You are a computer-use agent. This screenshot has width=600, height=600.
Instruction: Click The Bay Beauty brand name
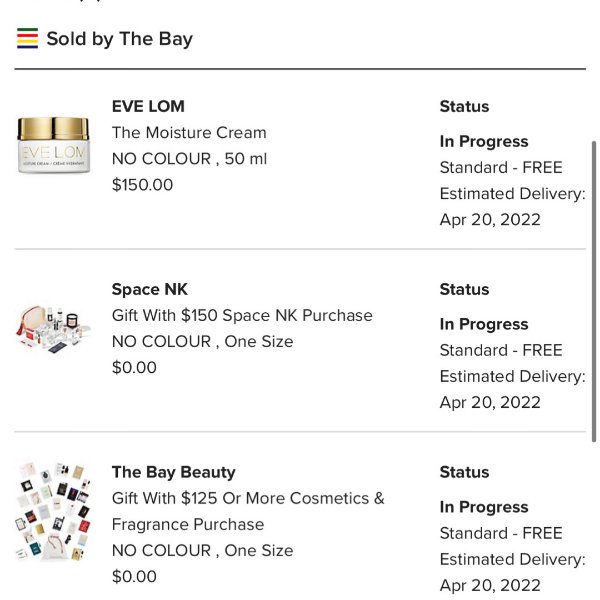pyautogui.click(x=173, y=472)
